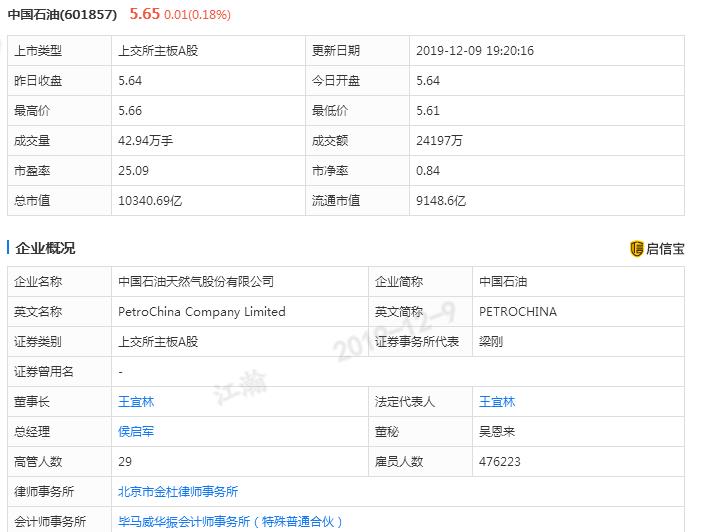Click English name PetroChina Company Limited
The height and width of the screenshot is (532, 704).
point(202,312)
